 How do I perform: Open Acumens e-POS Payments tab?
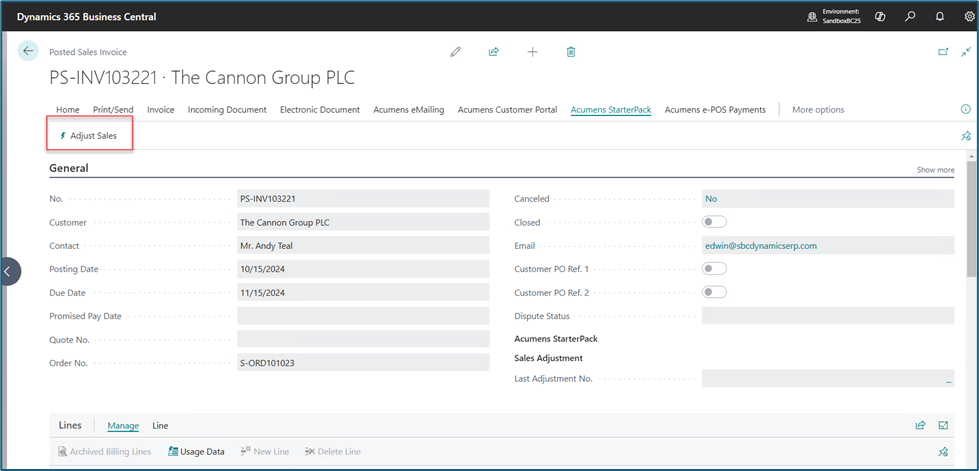[x=715, y=109]
